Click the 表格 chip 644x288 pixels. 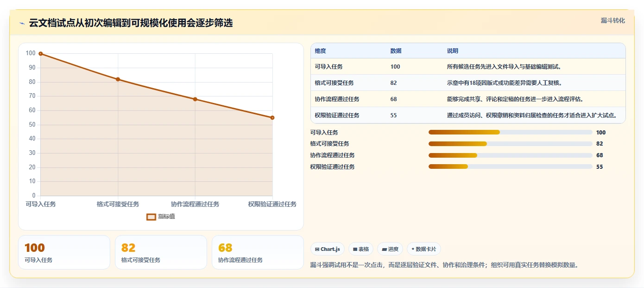pos(361,249)
